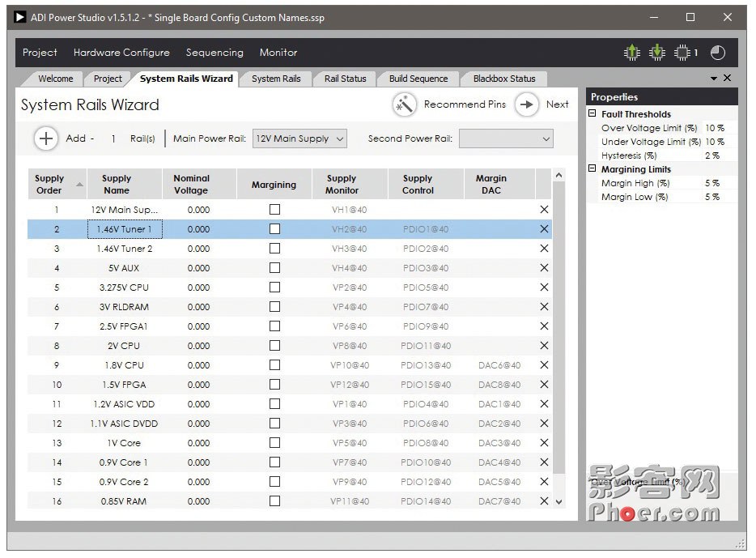Click the rail table scrollbar down arrow
756x558 pixels.
pyautogui.click(x=559, y=501)
